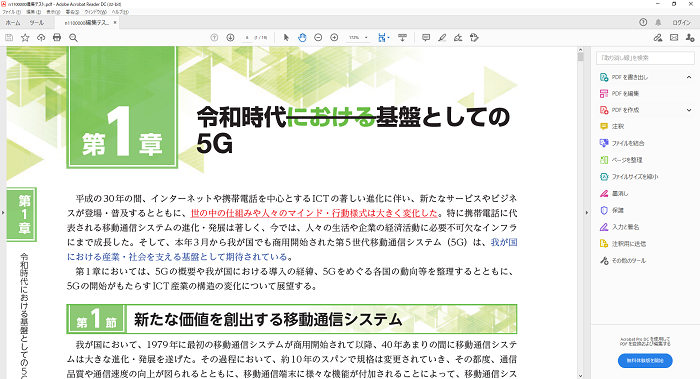Switch to the ツール tab
Viewport: 700px width, 379px height.
coord(37,22)
